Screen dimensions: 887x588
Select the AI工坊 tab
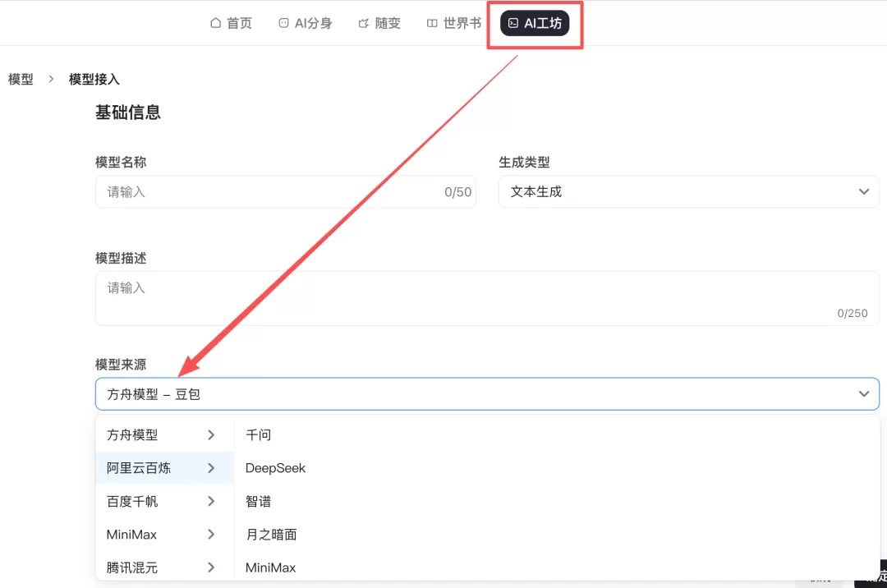(535, 23)
